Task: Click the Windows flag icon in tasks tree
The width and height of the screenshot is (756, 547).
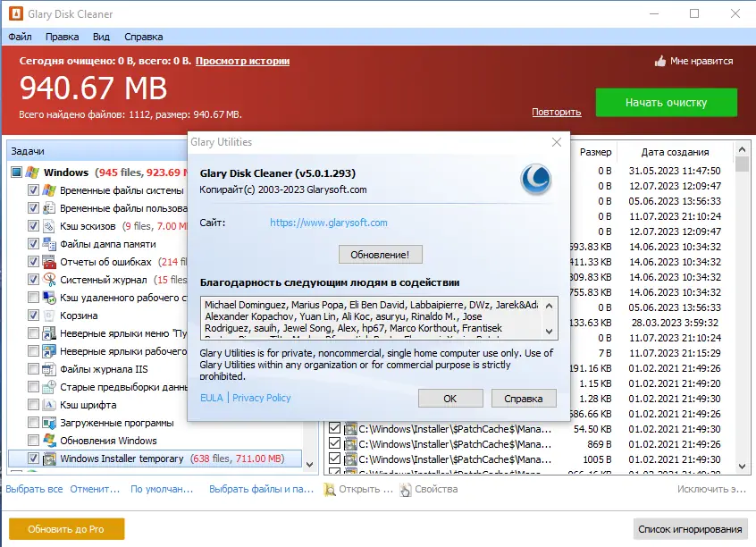Action: point(32,173)
